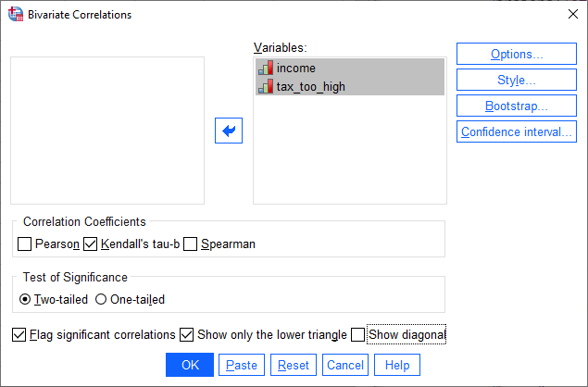Click empty area of the Variables list box

[349, 150]
